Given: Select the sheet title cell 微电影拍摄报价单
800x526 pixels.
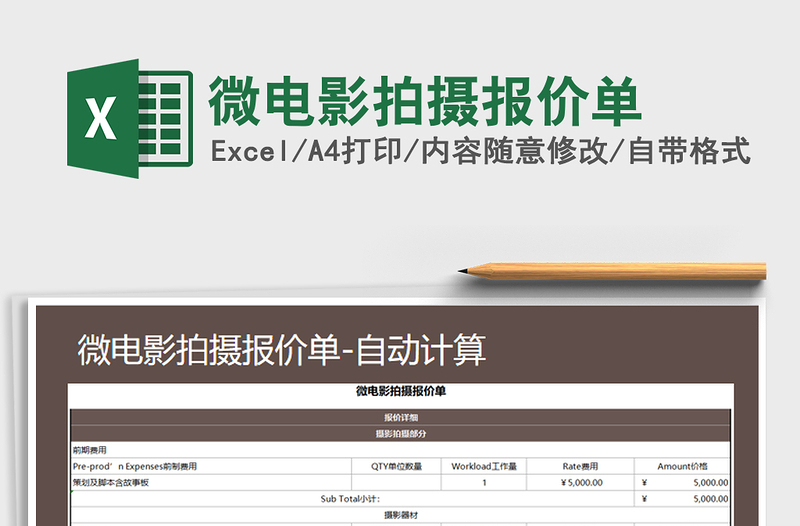Looking at the screenshot, I should click(x=401, y=391).
